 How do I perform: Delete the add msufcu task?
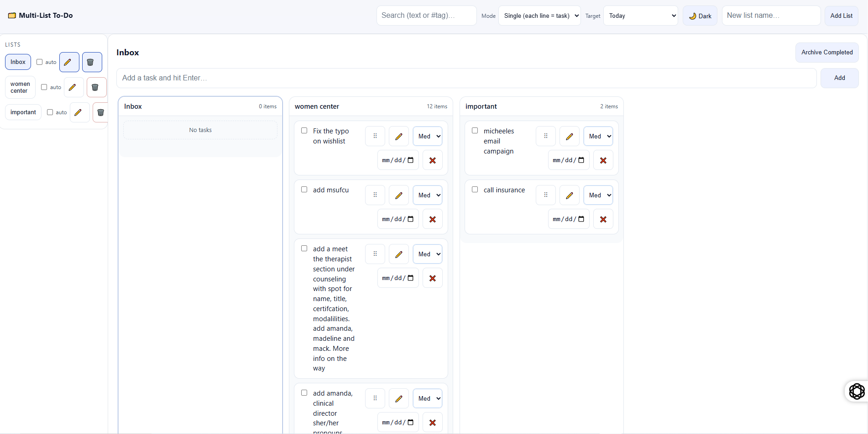tap(433, 219)
